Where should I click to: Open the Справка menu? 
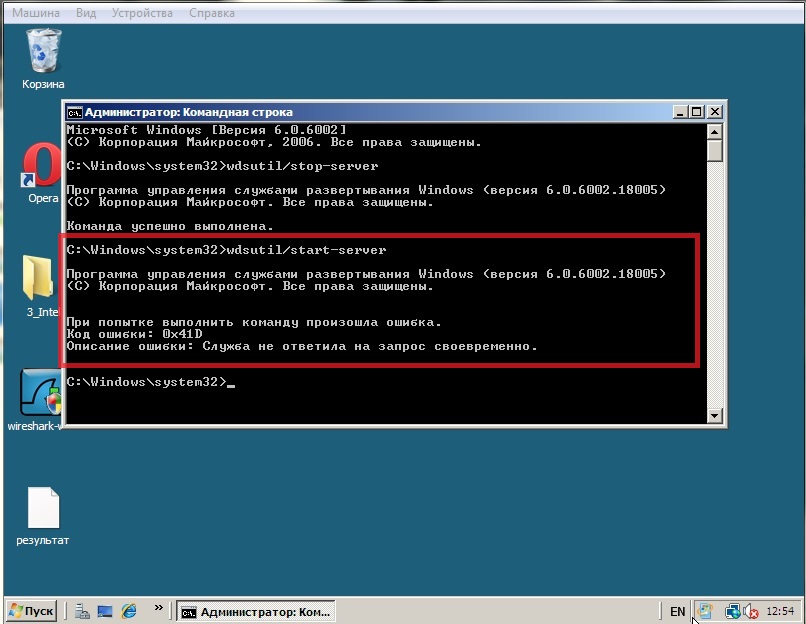212,13
